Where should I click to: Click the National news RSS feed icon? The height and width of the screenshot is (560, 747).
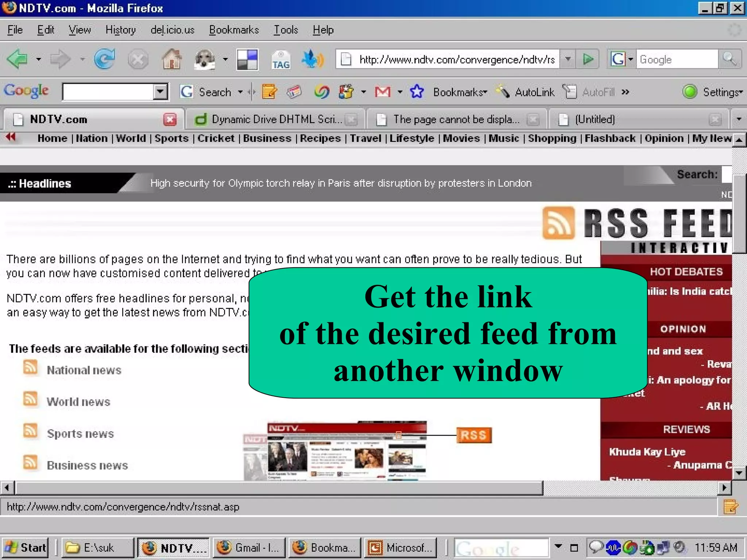(x=30, y=367)
